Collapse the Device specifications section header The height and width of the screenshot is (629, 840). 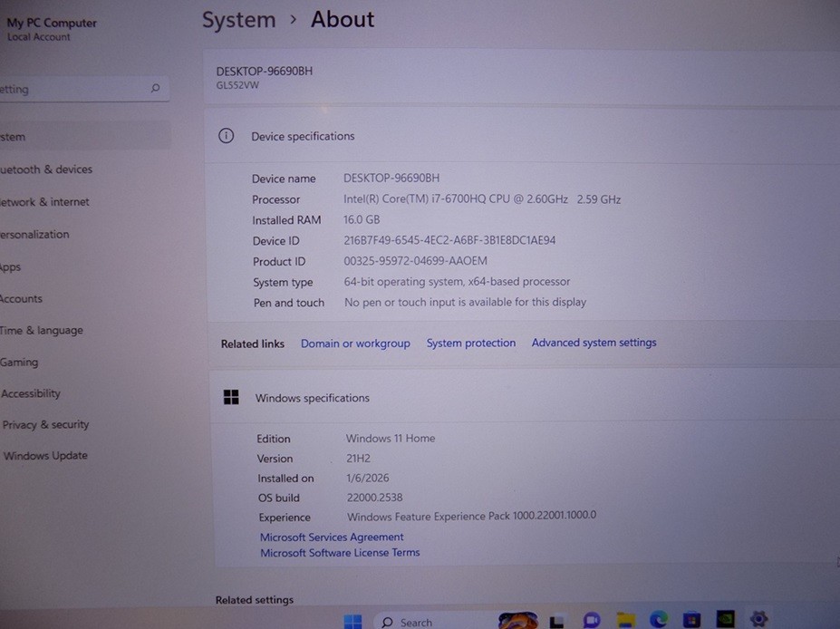click(522, 136)
